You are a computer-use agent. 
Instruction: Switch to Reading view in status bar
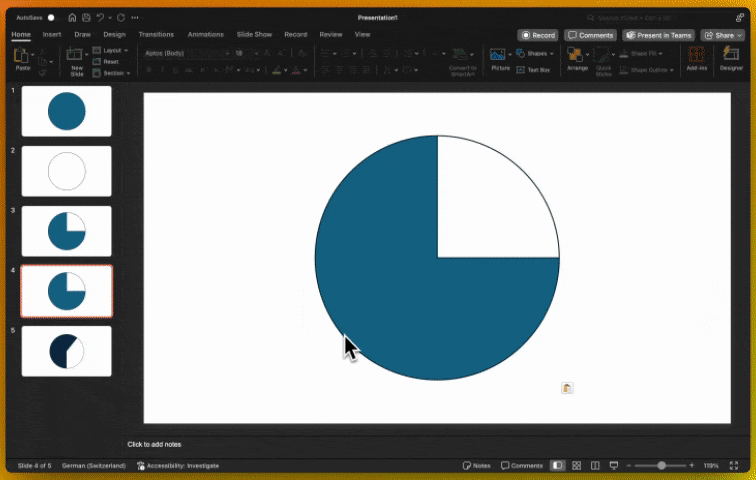[595, 466]
